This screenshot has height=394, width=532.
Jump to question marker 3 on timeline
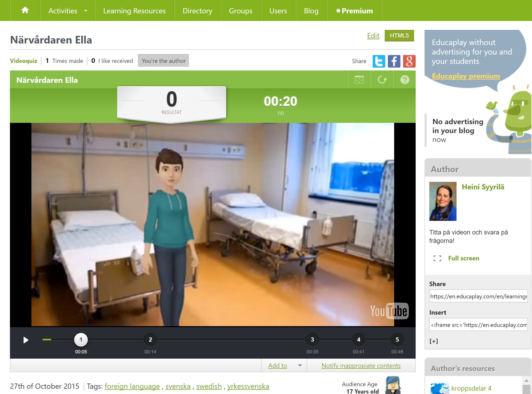tap(312, 340)
